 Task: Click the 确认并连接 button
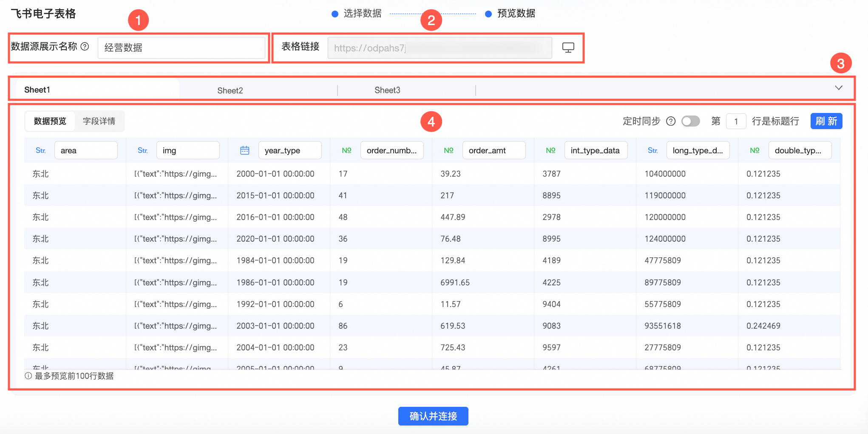[x=433, y=416]
